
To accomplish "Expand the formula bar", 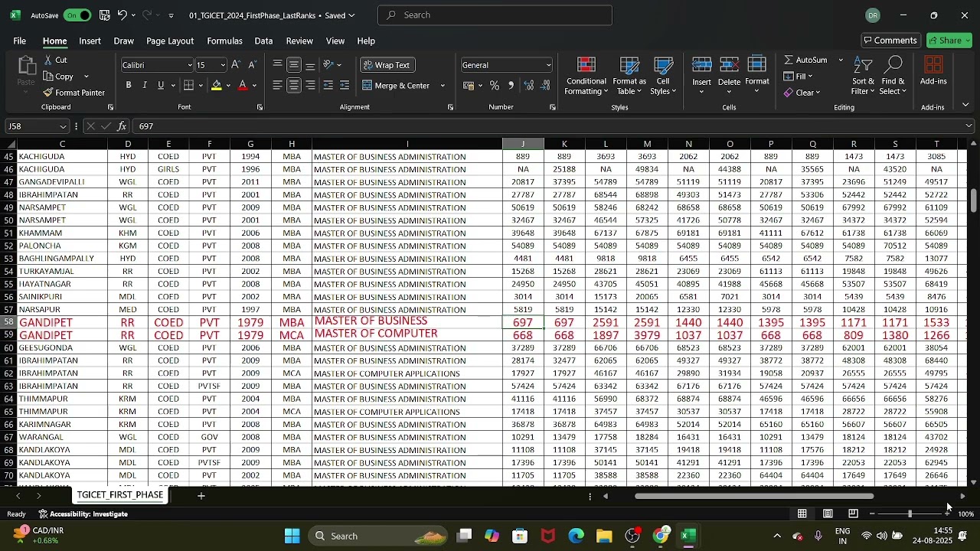I will (x=970, y=126).
